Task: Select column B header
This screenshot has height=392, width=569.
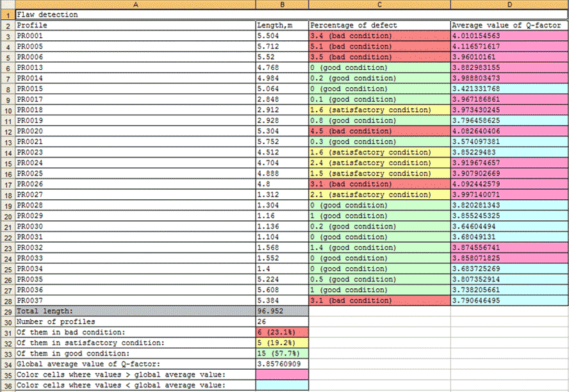Action: [x=281, y=4]
